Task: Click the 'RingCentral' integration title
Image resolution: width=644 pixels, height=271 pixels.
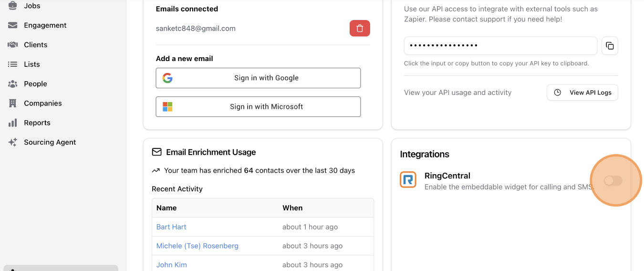Action: click(x=447, y=176)
